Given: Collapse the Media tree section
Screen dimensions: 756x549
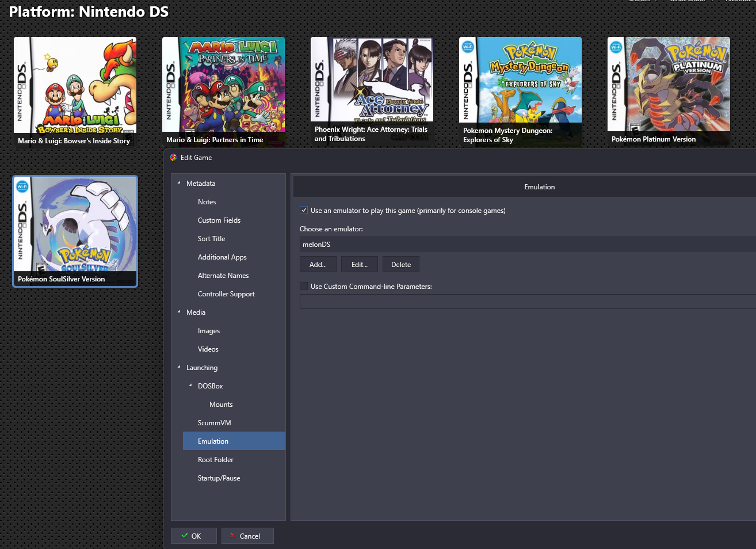Looking at the screenshot, I should click(179, 312).
